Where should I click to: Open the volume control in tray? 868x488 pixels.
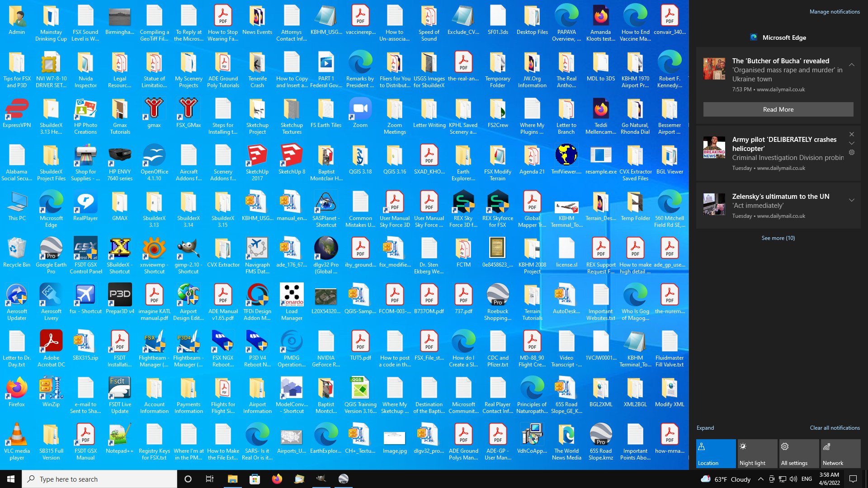point(793,479)
